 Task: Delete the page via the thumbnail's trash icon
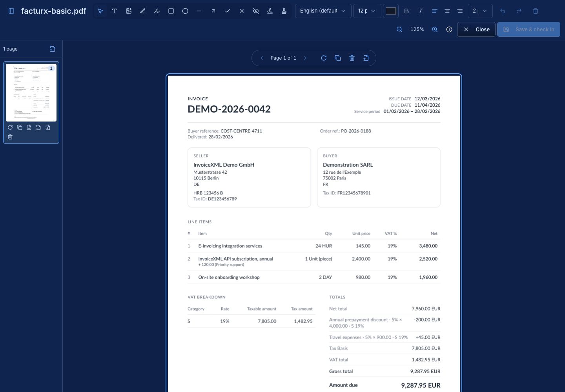pyautogui.click(x=10, y=137)
